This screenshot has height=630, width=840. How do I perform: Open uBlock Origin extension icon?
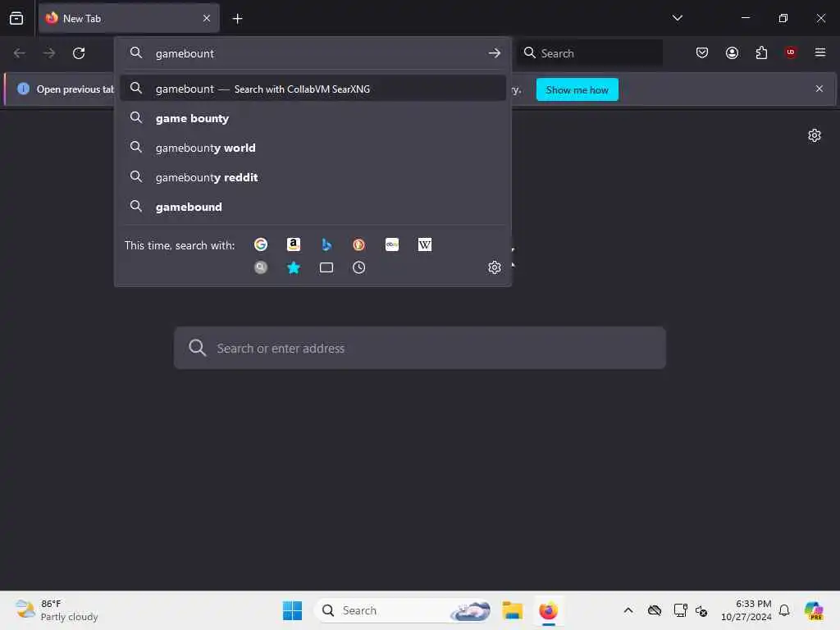(790, 52)
